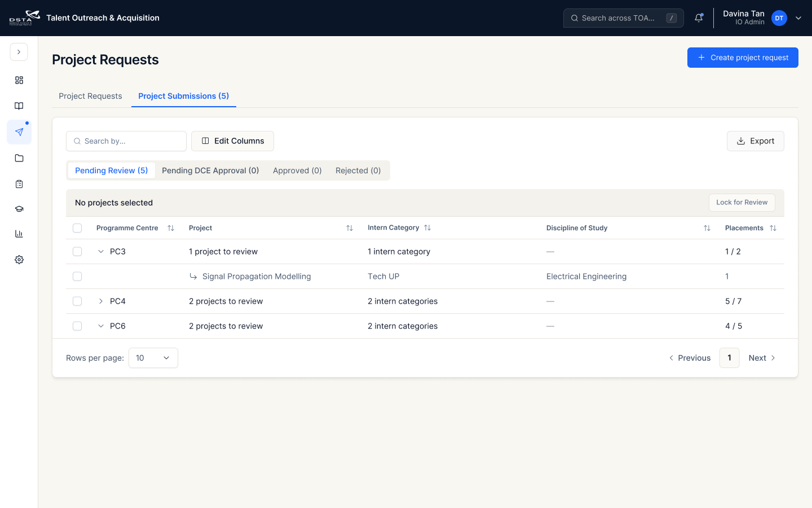Click the Signal Propagation Modelling project

tap(257, 277)
